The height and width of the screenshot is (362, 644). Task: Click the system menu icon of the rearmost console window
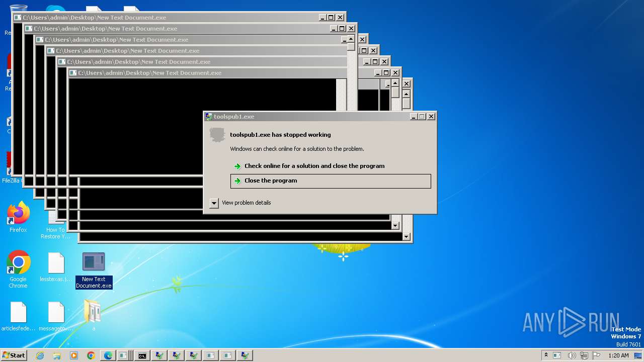click(18, 18)
